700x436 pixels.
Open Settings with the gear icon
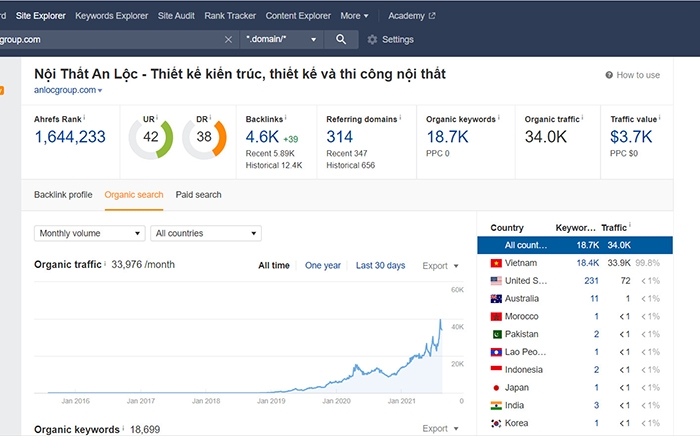click(x=372, y=40)
